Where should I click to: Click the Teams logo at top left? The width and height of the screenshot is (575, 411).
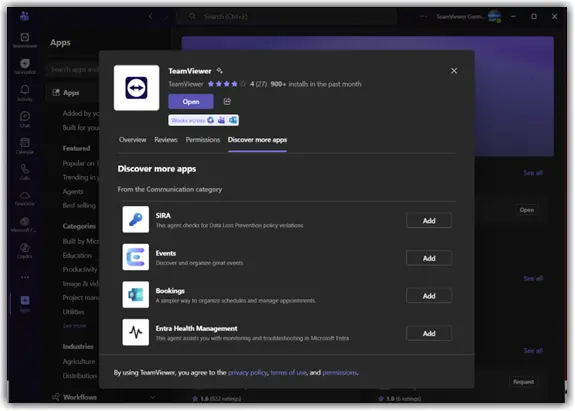(25, 16)
